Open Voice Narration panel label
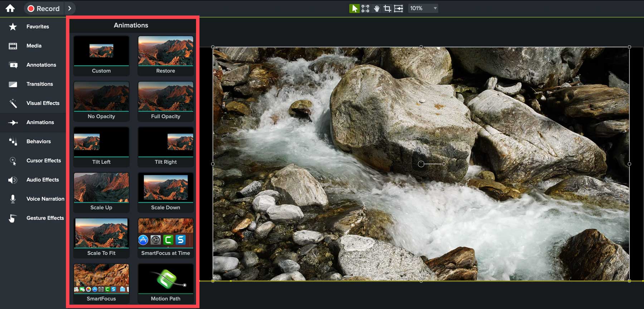 click(45, 199)
